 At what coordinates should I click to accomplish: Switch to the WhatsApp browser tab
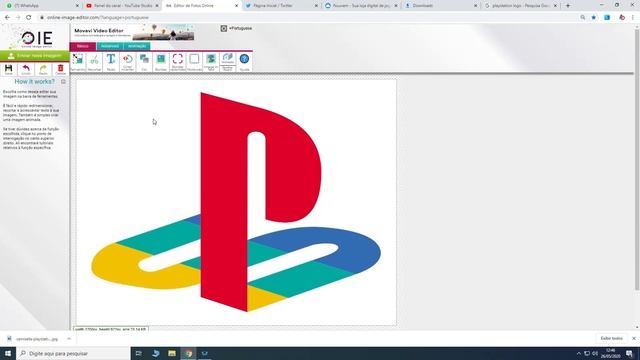pyautogui.click(x=41, y=6)
